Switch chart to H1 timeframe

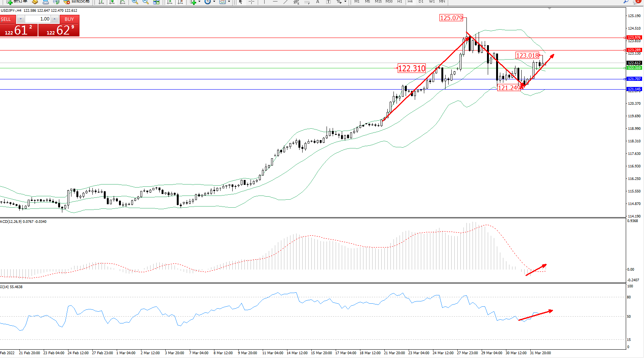click(400, 2)
